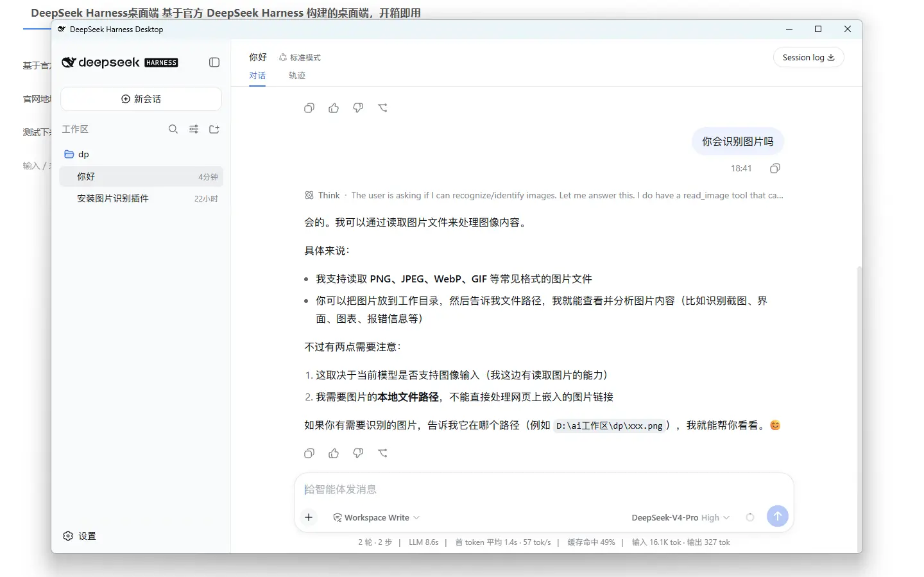Viewport: 924px width, 577px height.
Task: Expand the Think reasoning block
Action: (543, 195)
